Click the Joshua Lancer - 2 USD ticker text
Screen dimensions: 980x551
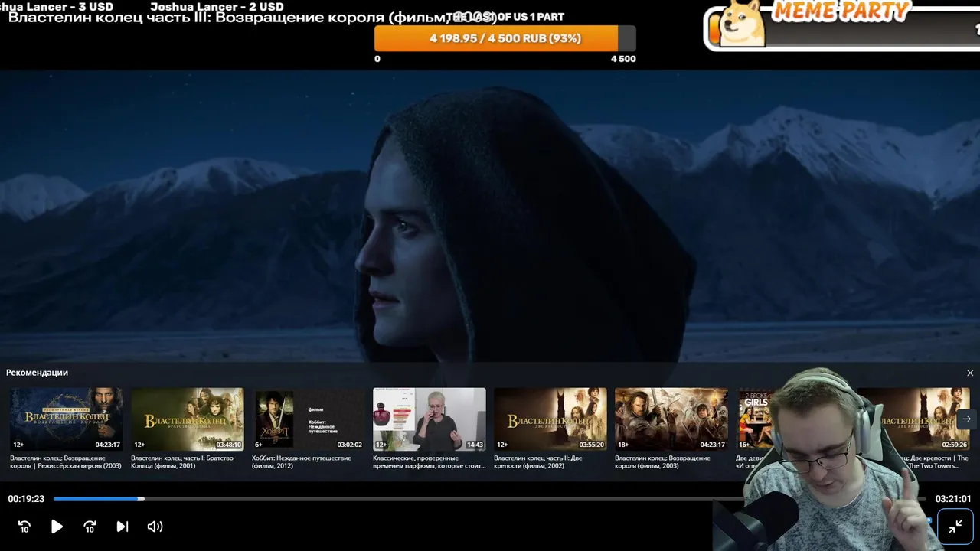[217, 7]
